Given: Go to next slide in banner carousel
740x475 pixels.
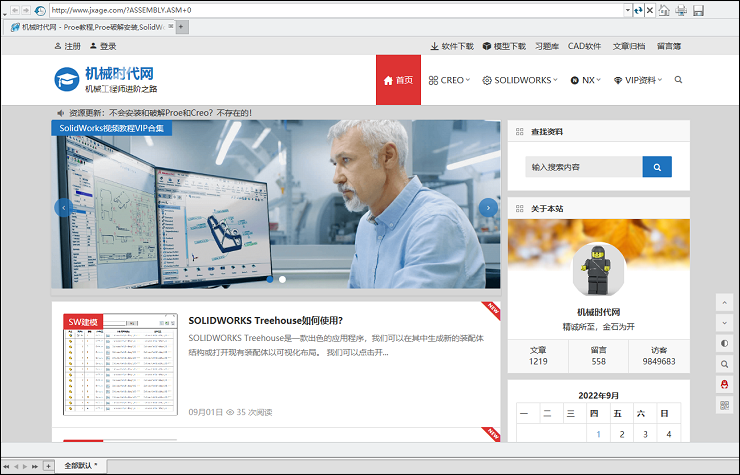Looking at the screenshot, I should click(488, 208).
